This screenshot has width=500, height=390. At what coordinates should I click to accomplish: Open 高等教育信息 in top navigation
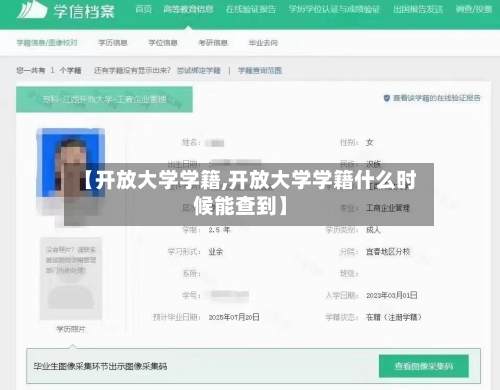tap(188, 9)
